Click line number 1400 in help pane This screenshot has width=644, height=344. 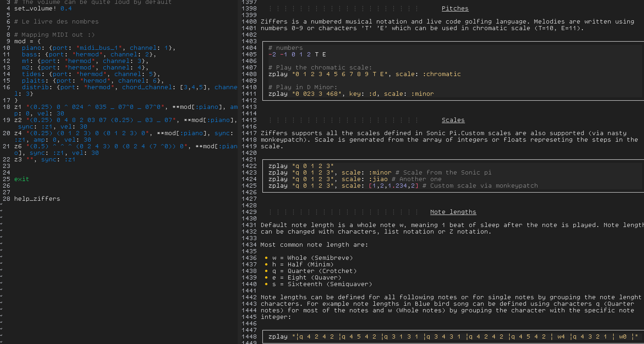[249, 22]
